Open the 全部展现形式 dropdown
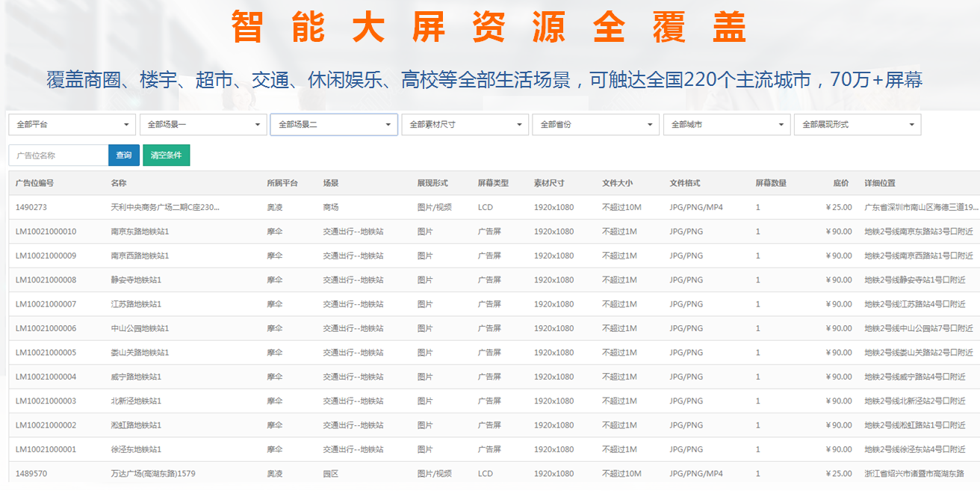The width and height of the screenshot is (980, 503). coord(857,124)
